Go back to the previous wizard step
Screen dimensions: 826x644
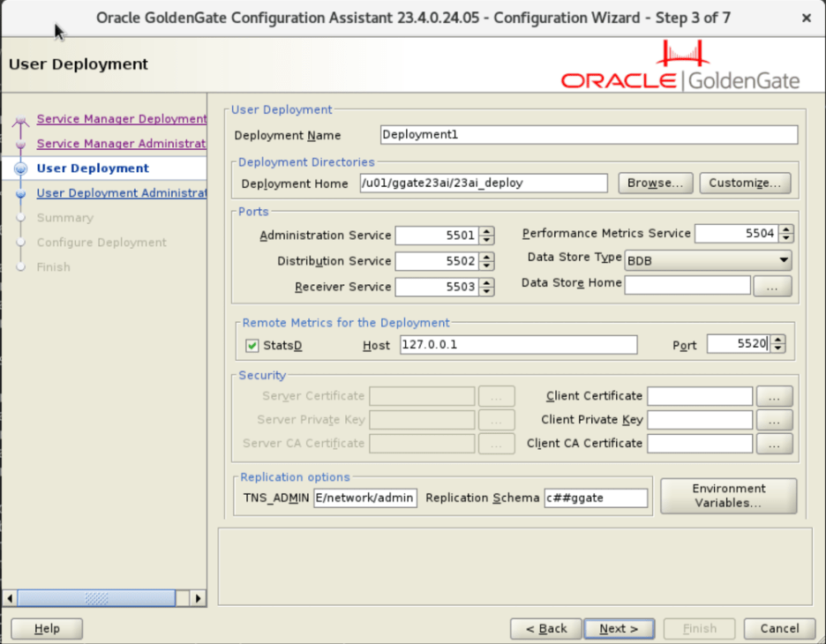point(545,629)
